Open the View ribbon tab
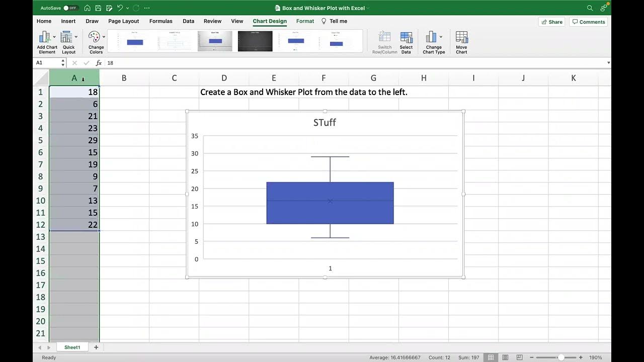 pyautogui.click(x=237, y=21)
